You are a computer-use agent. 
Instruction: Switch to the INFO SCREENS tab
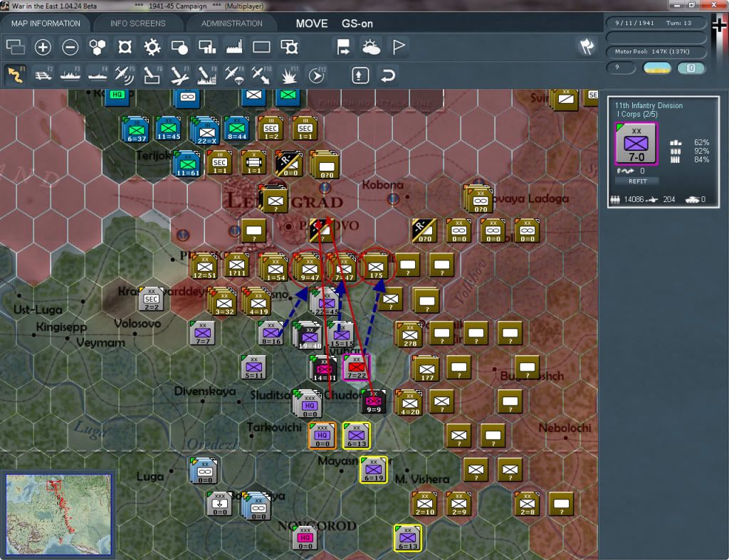137,23
